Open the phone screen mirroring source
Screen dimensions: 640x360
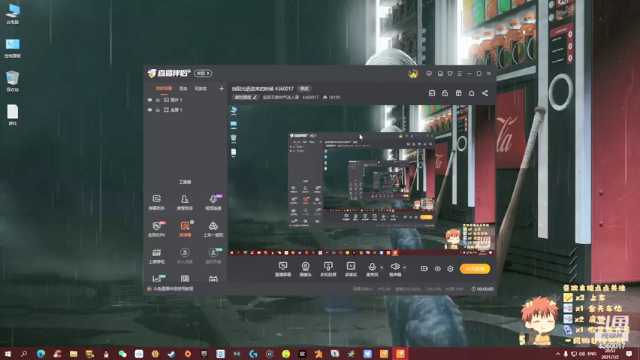328,269
